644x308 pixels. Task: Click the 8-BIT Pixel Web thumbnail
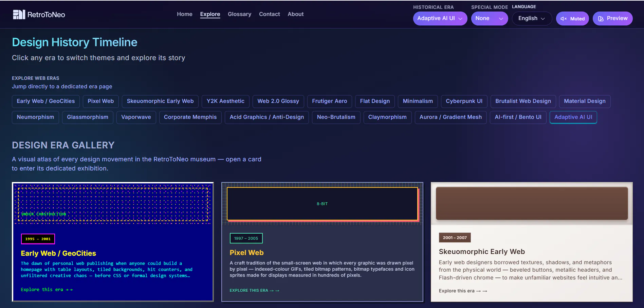click(x=322, y=204)
